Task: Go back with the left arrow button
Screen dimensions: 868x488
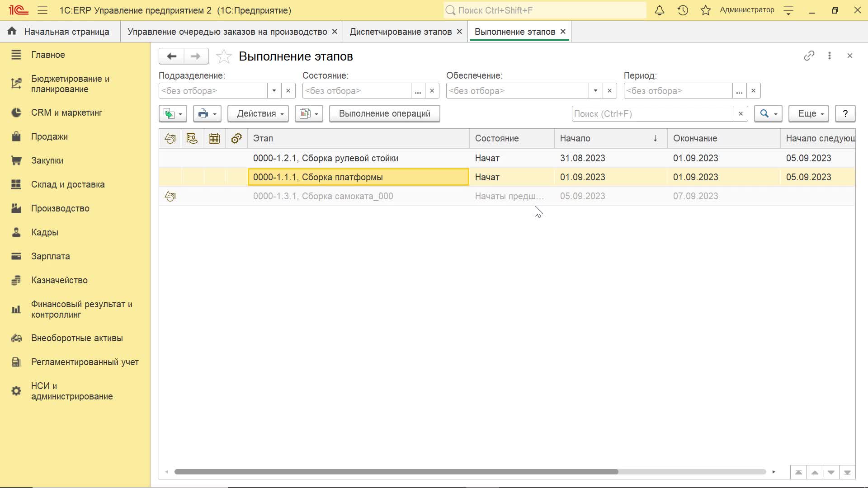Action: coord(171,56)
